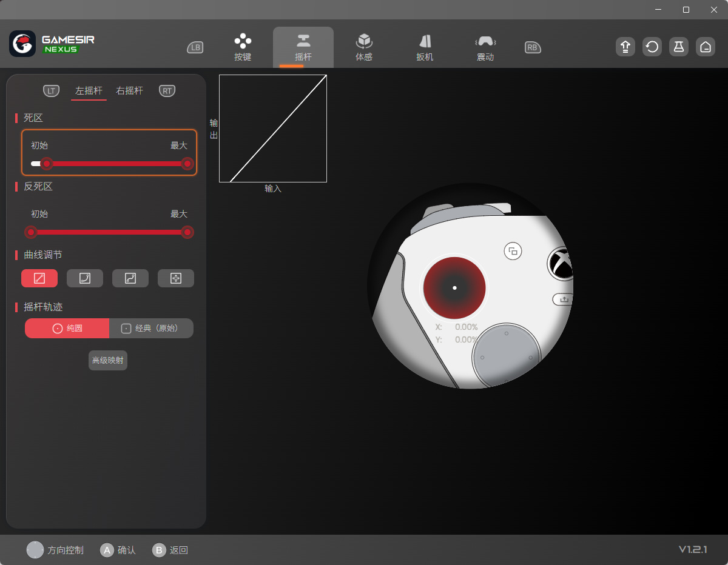Click the Y: 0.00% readout
This screenshot has width=728, height=565.
(457, 339)
